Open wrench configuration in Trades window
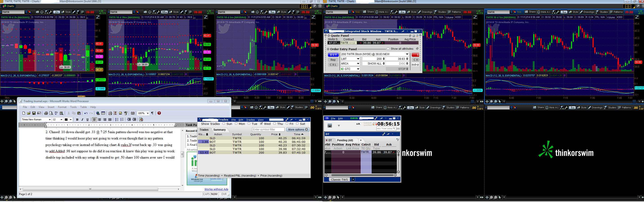This screenshot has height=202, width=644. [x=287, y=120]
